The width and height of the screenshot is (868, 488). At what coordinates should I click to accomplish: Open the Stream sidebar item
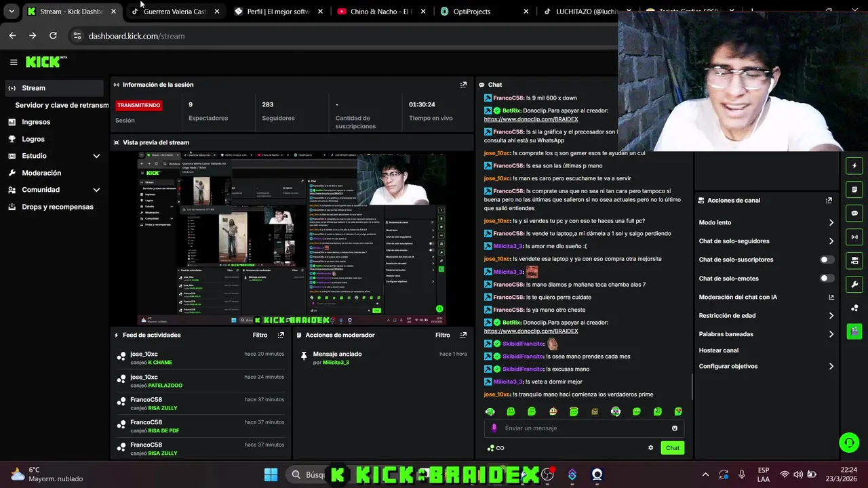[54, 88]
